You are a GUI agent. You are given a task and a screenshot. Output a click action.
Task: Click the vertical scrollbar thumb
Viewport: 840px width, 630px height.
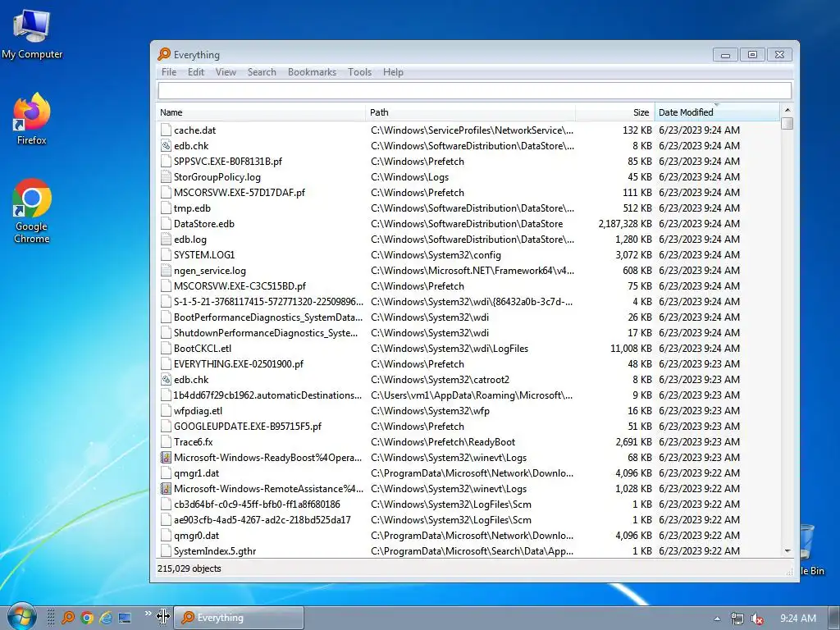point(787,123)
